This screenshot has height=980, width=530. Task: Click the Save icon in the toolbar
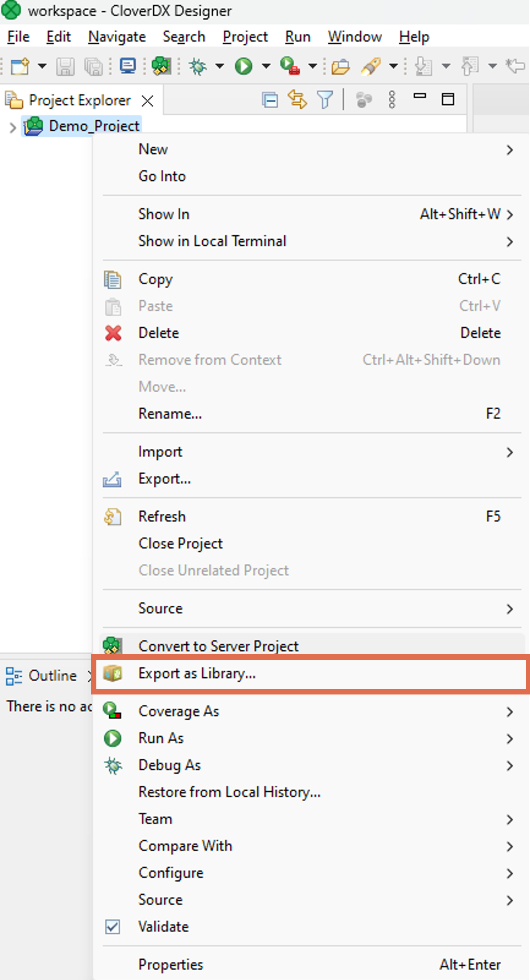[x=66, y=67]
